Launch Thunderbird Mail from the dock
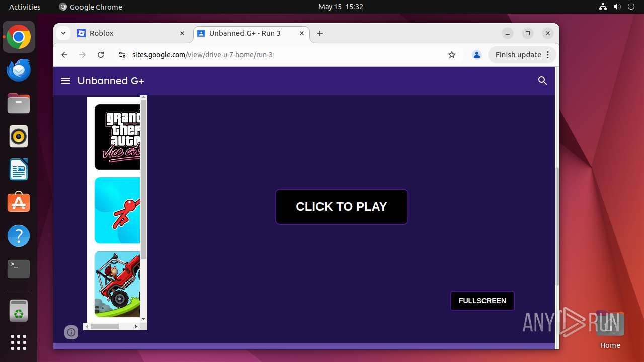This screenshot has height=362, width=644. click(x=19, y=70)
